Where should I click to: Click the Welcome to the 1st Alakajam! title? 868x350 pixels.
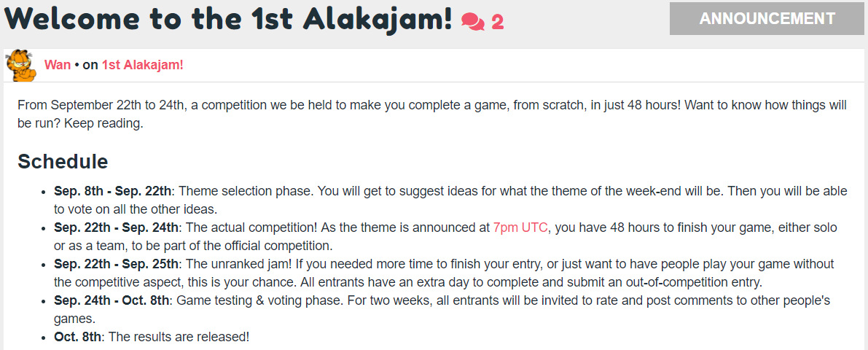click(229, 20)
